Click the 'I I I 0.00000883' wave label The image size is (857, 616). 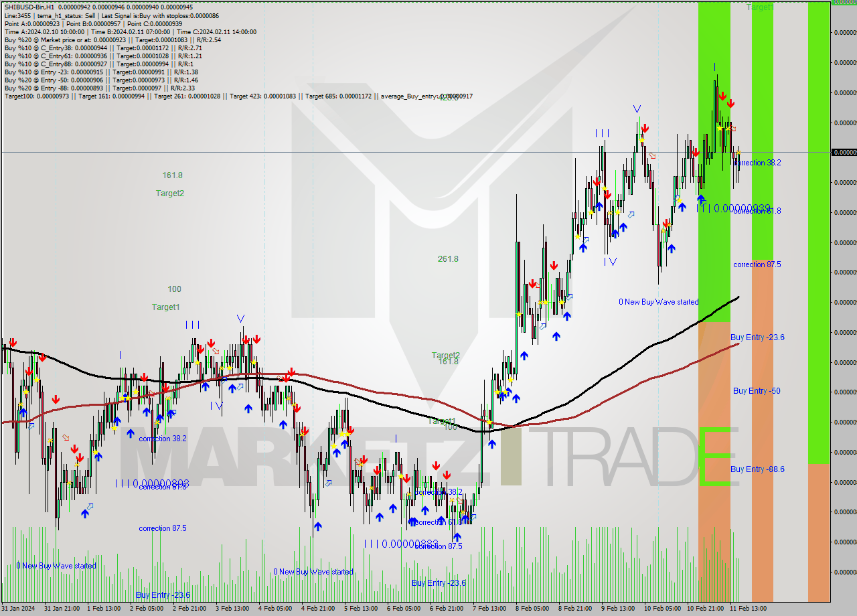click(x=402, y=544)
